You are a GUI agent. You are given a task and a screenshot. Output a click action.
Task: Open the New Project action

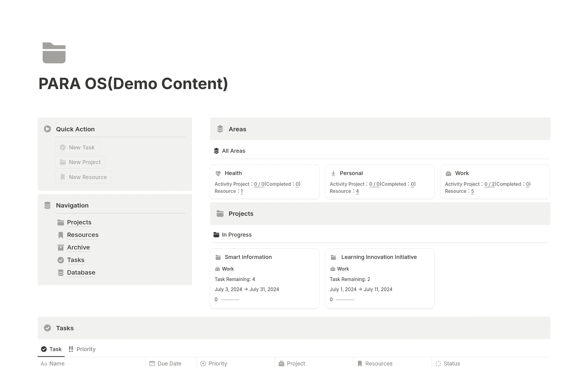click(x=80, y=162)
